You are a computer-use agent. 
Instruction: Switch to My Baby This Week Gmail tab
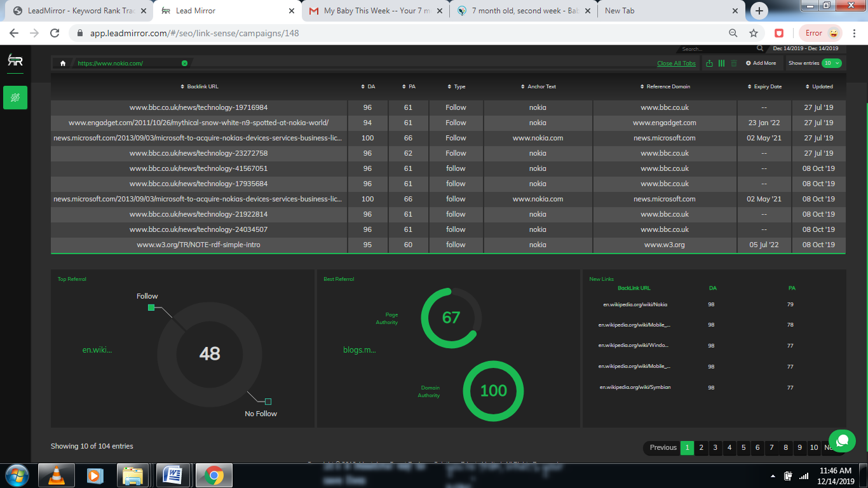click(376, 11)
